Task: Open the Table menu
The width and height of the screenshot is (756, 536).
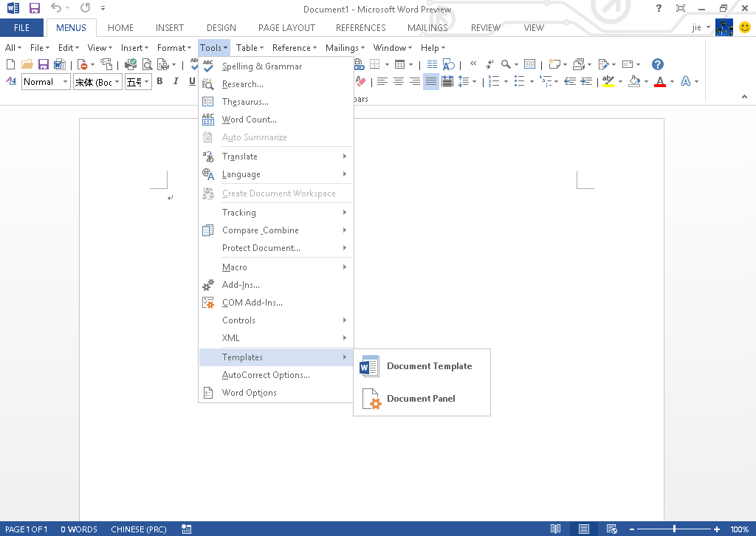Action: click(249, 47)
